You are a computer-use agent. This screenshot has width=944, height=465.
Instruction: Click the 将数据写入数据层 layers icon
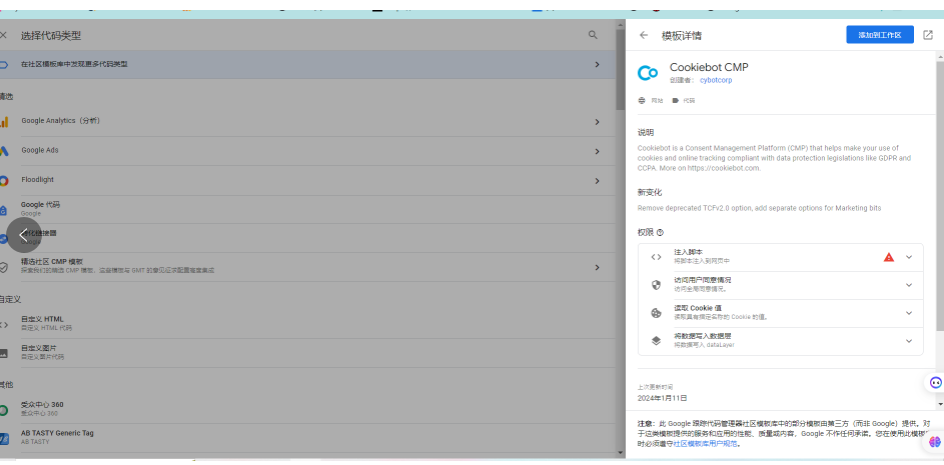tap(656, 340)
